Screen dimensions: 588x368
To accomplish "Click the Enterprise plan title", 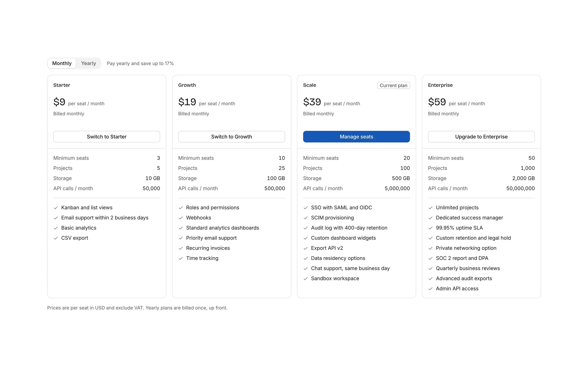I will click(x=440, y=85).
